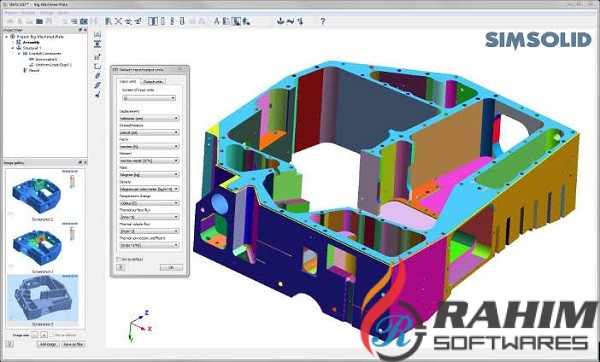Open the Settings menu
Screen dimensions: 600x362
47,13
